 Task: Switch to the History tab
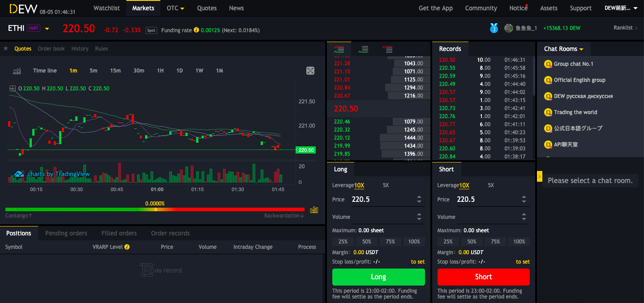[80, 49]
